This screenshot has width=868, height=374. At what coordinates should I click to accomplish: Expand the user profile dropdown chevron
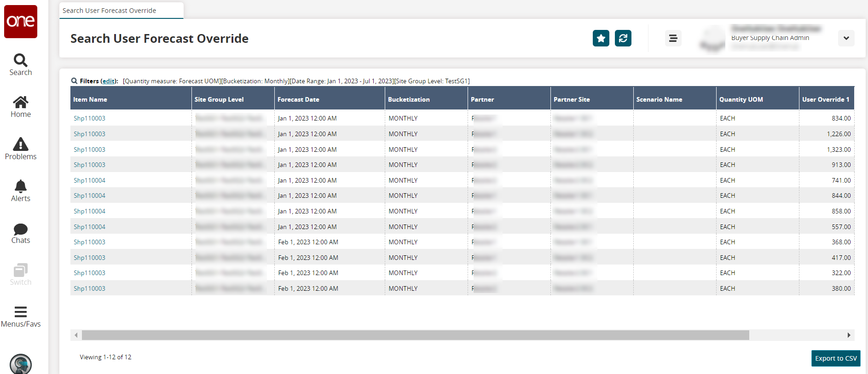pyautogui.click(x=846, y=38)
